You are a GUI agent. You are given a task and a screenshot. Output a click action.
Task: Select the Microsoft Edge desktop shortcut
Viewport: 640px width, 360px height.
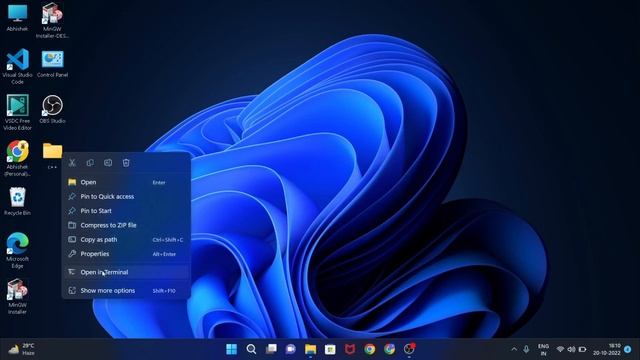17,250
